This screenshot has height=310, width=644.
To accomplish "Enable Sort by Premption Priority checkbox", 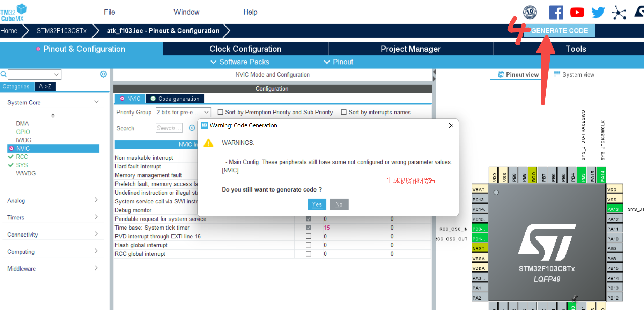I will pyautogui.click(x=220, y=112).
